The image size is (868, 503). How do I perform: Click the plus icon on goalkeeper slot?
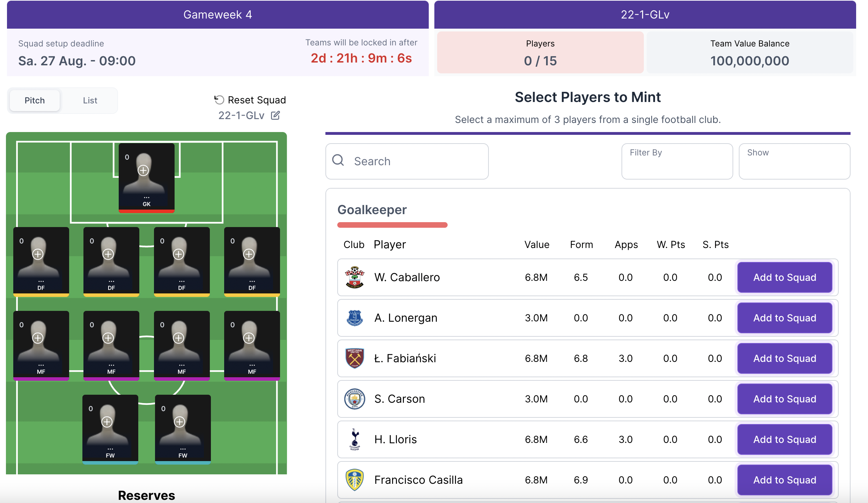(143, 170)
